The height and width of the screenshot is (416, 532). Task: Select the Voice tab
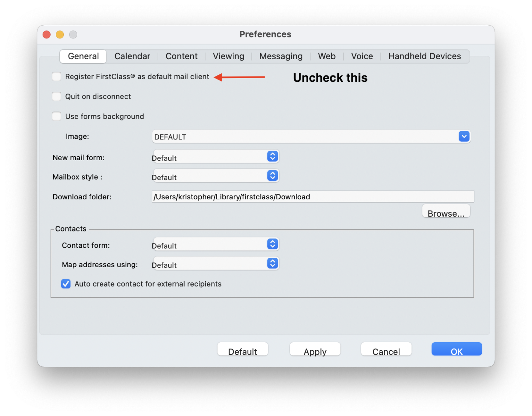(362, 56)
